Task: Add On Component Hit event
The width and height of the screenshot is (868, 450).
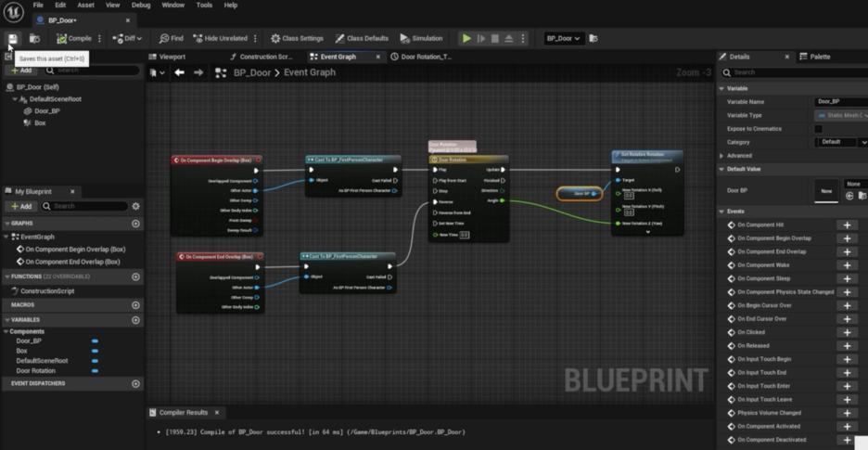Action: point(847,225)
